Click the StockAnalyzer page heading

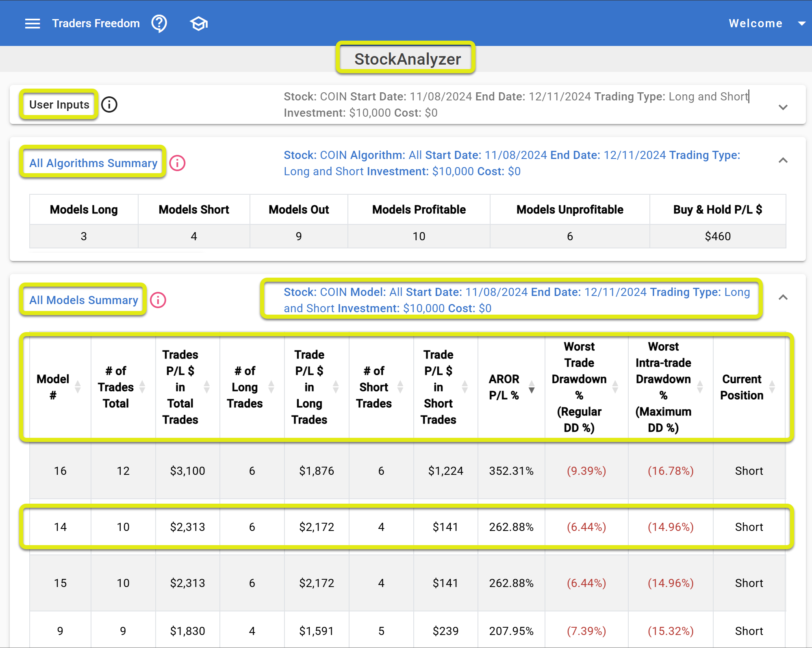pyautogui.click(x=407, y=59)
